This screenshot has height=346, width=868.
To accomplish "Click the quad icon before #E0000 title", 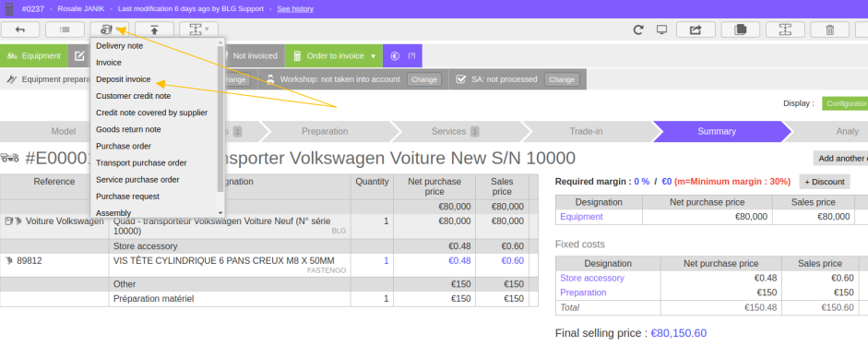I will [x=10, y=159].
